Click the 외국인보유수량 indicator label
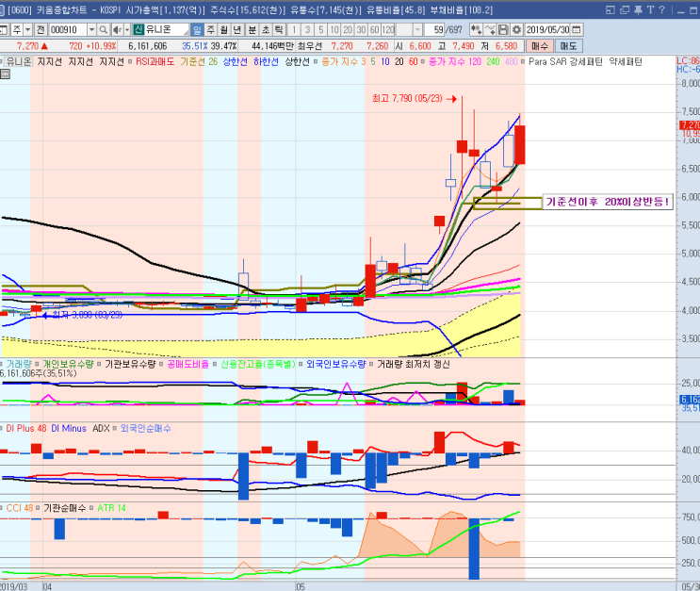Image resolution: width=700 pixels, height=591 pixels. coord(335,364)
